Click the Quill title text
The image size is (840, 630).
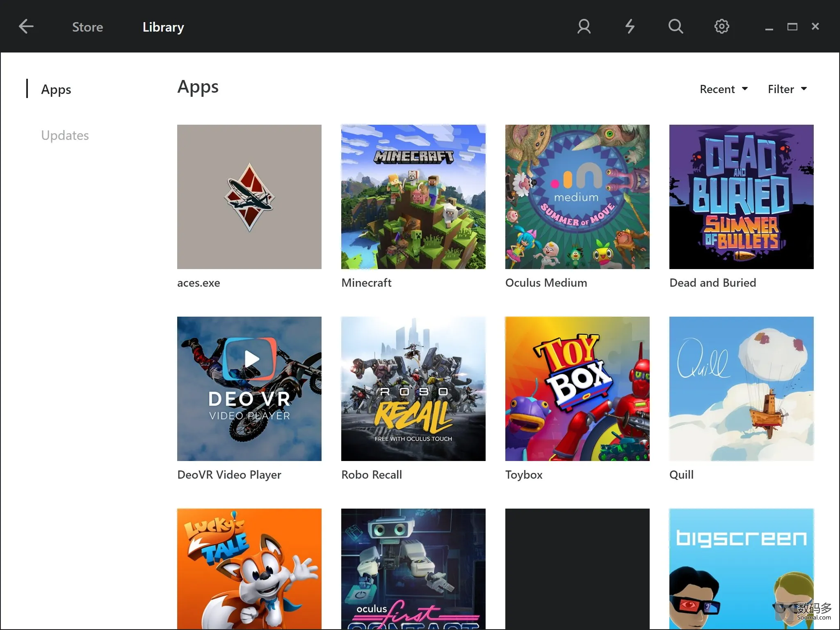click(681, 475)
